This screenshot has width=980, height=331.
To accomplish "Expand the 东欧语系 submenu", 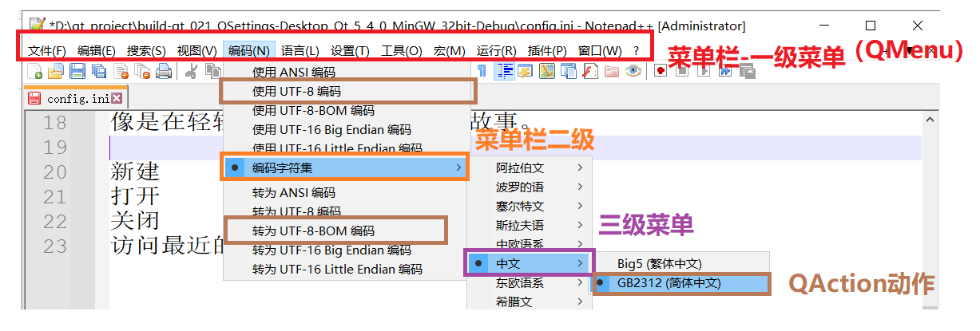I will coord(530,282).
